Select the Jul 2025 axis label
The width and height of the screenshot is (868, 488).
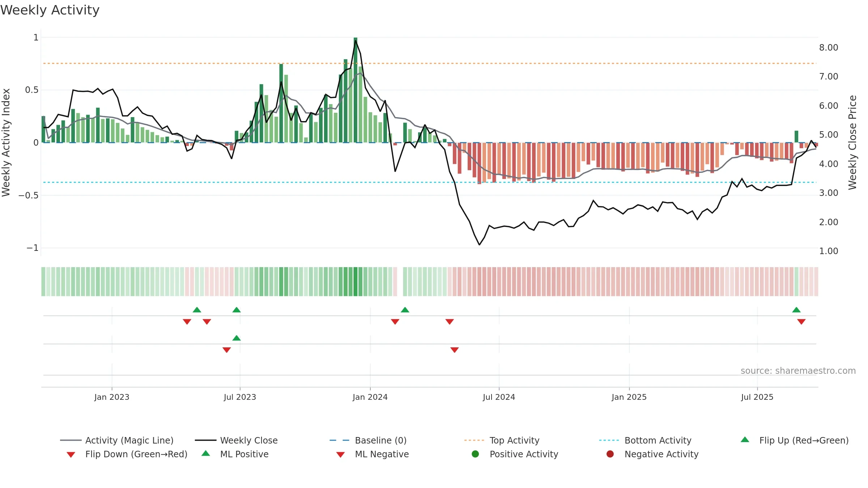coord(757,397)
